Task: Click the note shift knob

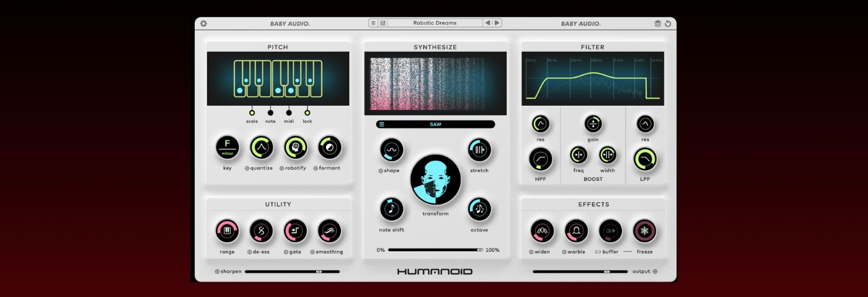Action: point(392,209)
